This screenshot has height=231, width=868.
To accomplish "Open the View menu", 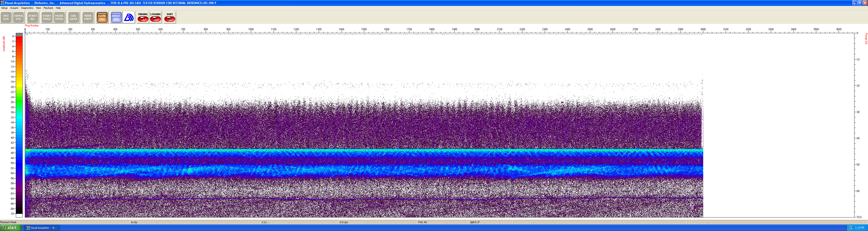I will point(38,8).
